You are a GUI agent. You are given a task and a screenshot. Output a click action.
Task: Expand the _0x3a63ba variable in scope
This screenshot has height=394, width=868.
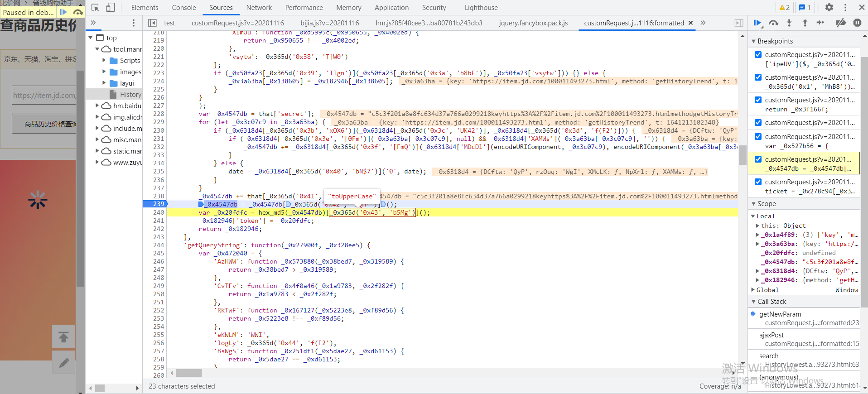757,244
